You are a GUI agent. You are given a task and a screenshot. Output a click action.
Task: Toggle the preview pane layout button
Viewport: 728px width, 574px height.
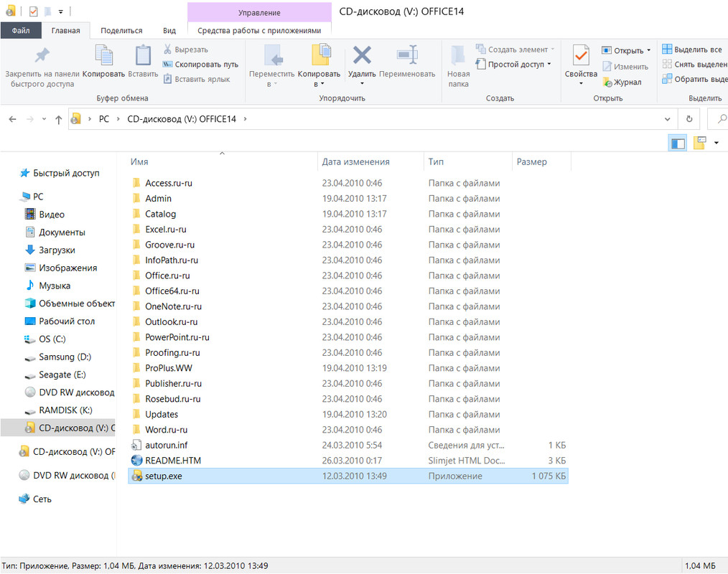pyautogui.click(x=678, y=143)
